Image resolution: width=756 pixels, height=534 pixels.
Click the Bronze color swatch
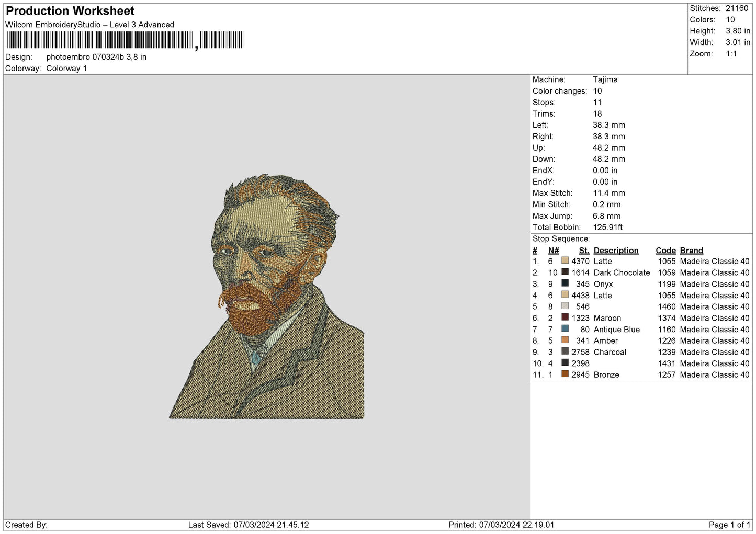(x=565, y=374)
